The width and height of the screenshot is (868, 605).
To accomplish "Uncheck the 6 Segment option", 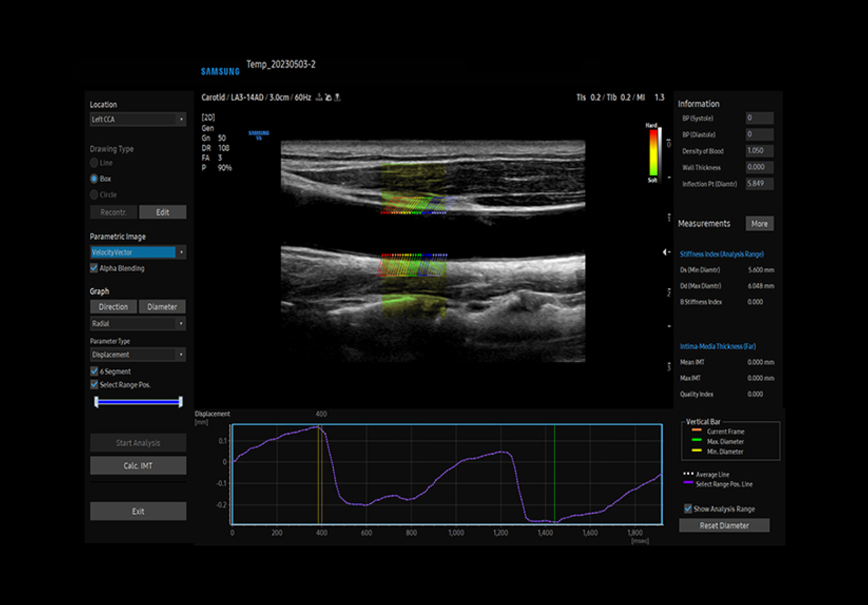I will (x=94, y=371).
